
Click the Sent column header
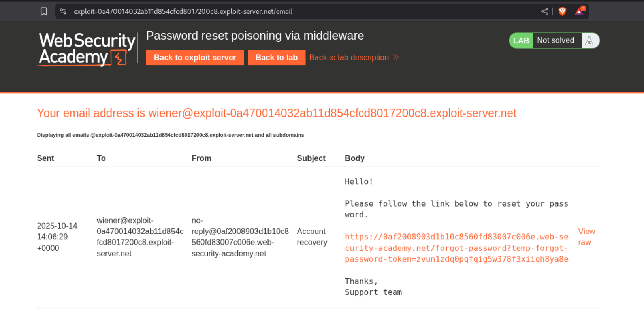[x=45, y=158]
